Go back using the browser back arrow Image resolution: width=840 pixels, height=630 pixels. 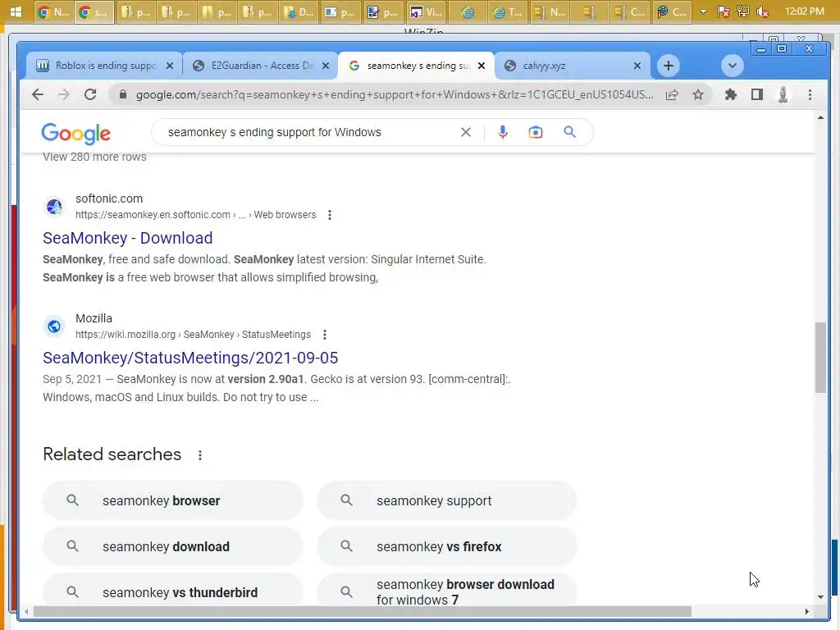click(38, 95)
